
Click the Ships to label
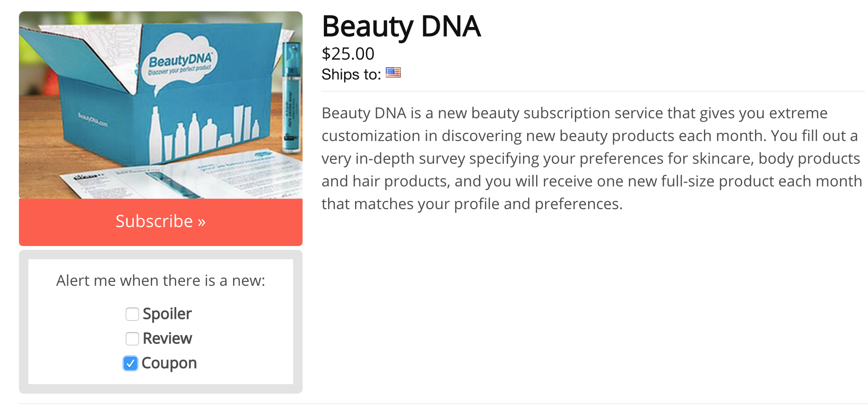tap(351, 74)
